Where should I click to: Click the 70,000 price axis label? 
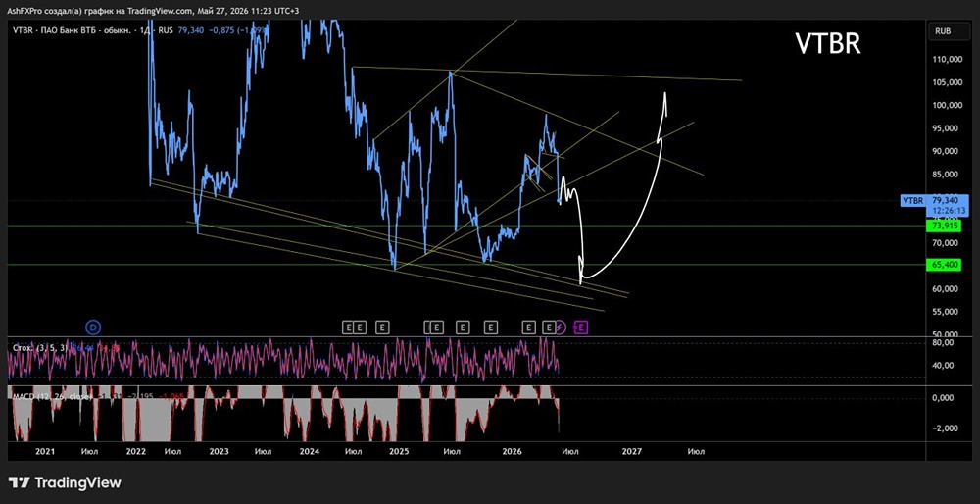[947, 242]
